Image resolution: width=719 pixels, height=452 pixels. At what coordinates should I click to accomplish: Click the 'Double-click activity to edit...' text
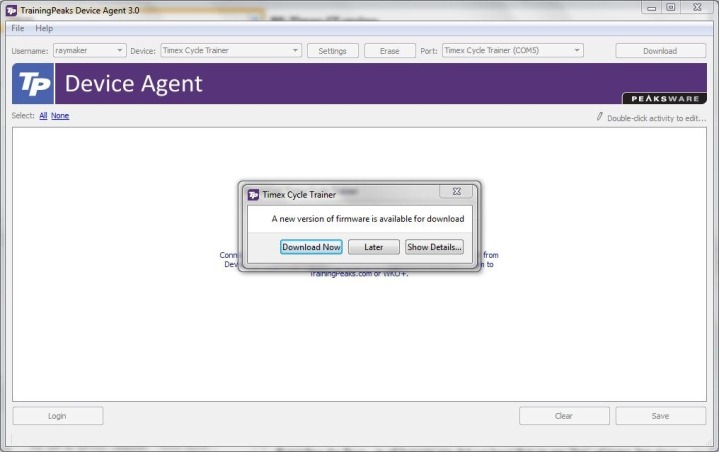click(x=656, y=118)
